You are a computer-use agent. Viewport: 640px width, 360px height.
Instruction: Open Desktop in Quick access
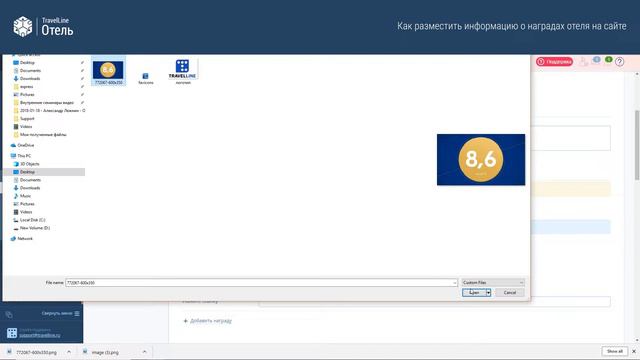click(27, 62)
